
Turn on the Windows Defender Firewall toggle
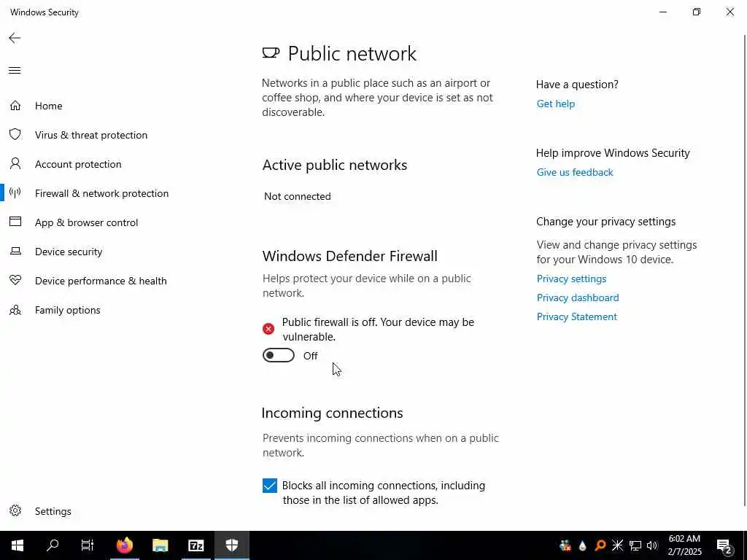tap(279, 355)
